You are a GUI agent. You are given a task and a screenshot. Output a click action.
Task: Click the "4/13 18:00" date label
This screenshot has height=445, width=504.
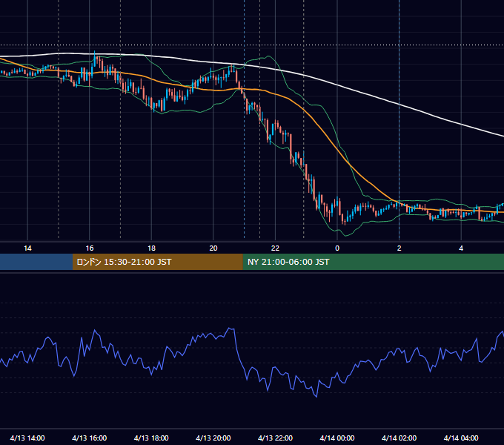point(151,438)
